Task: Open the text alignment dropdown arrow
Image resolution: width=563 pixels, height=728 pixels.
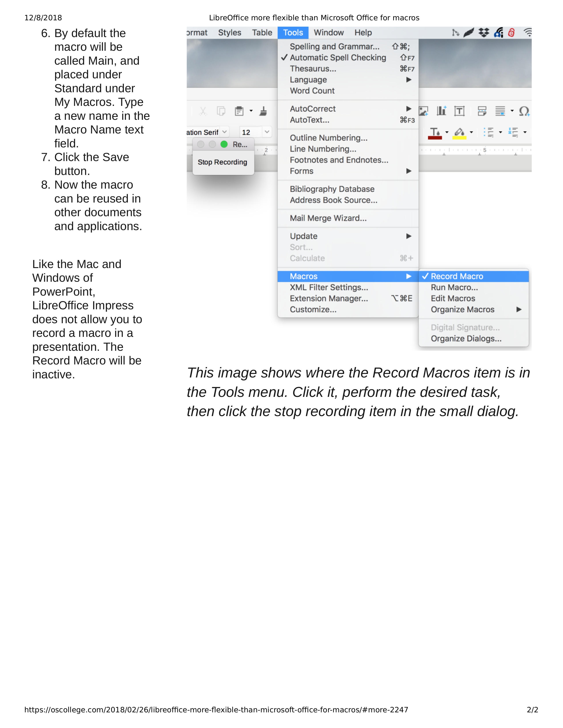Action: click(512, 111)
